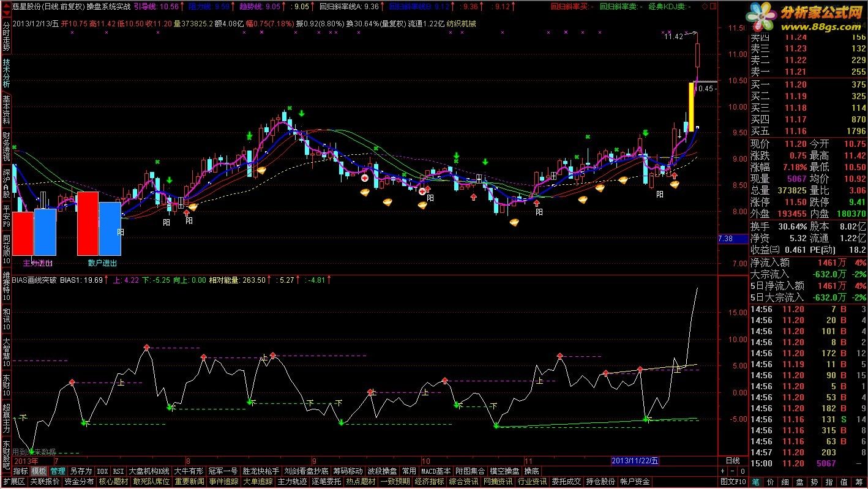Viewport: 868px width, 489px height.
Task: Zoom in chart with plus button
Action: pos(723,471)
